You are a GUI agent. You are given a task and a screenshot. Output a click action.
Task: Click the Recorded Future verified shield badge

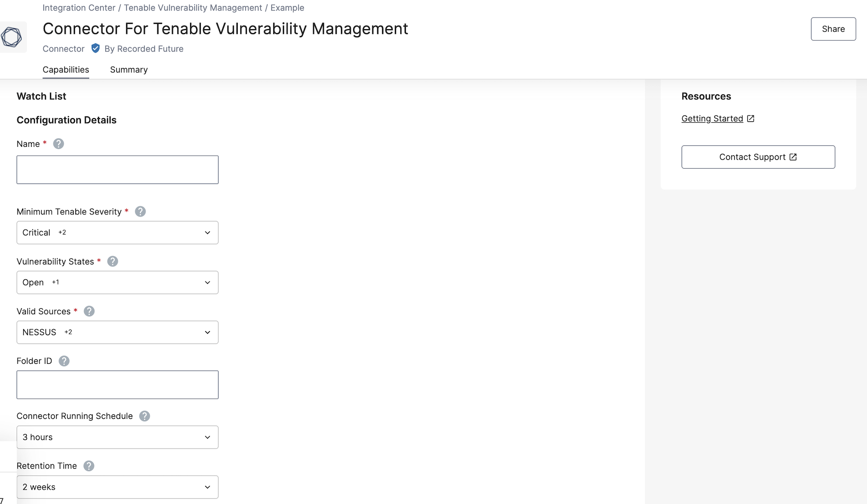point(95,48)
